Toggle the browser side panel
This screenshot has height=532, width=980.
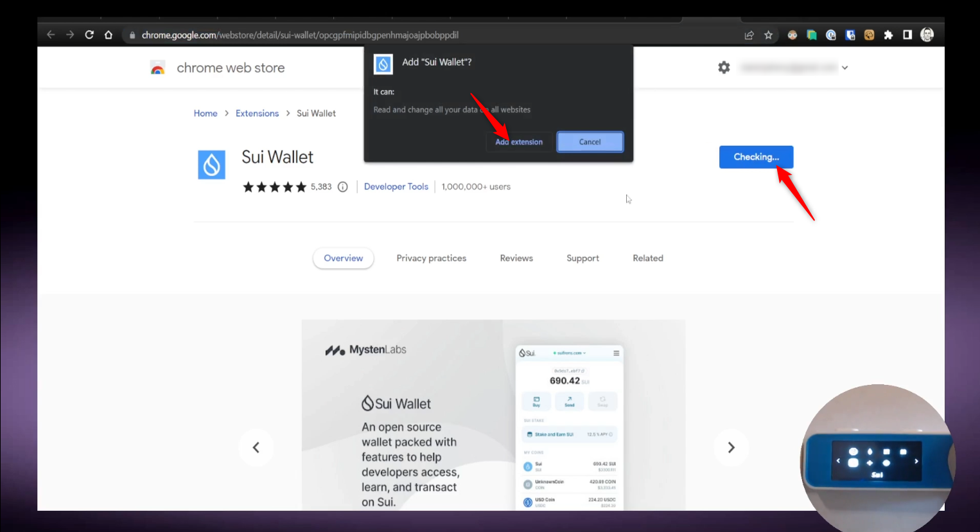907,35
